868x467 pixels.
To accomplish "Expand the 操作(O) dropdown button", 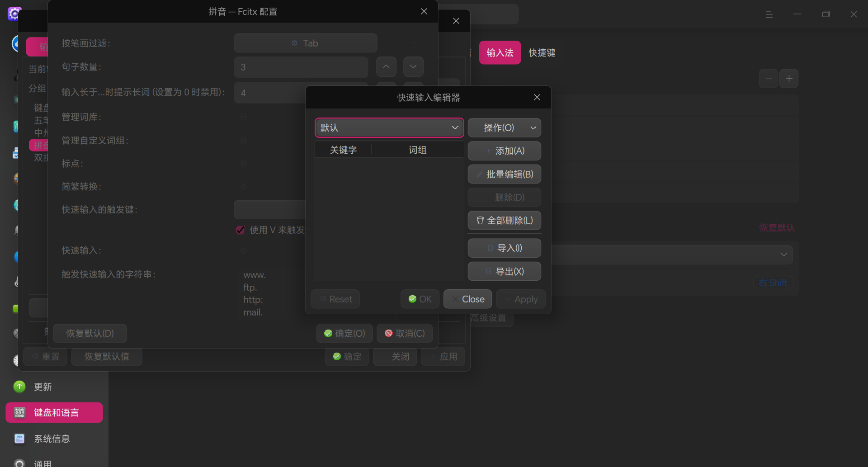I will [x=505, y=128].
